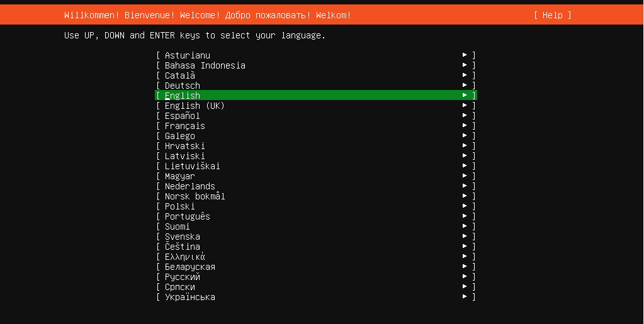Choose Nederlands from the list
The image size is (644, 324).
coord(190,186)
